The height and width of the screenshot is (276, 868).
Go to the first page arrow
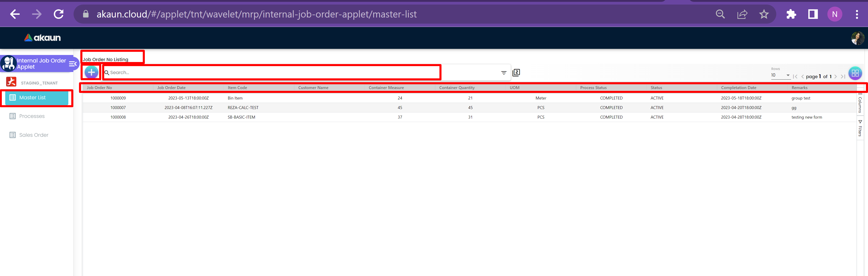click(x=795, y=77)
